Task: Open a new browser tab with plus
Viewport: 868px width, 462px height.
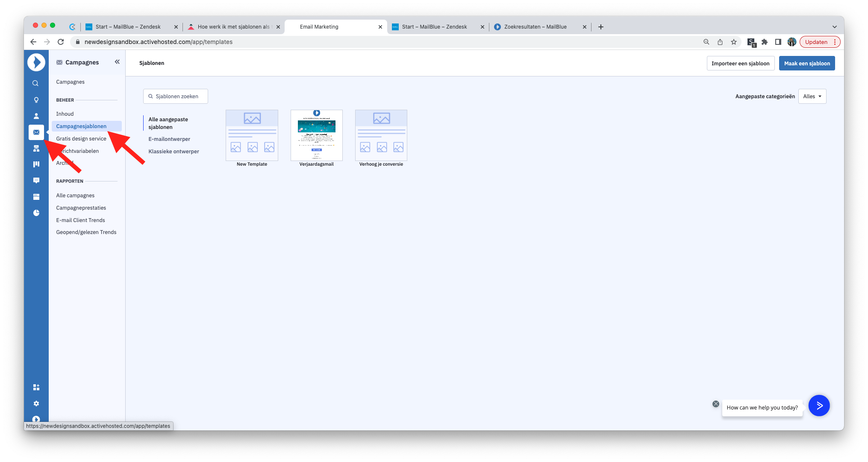Action: 601,27
